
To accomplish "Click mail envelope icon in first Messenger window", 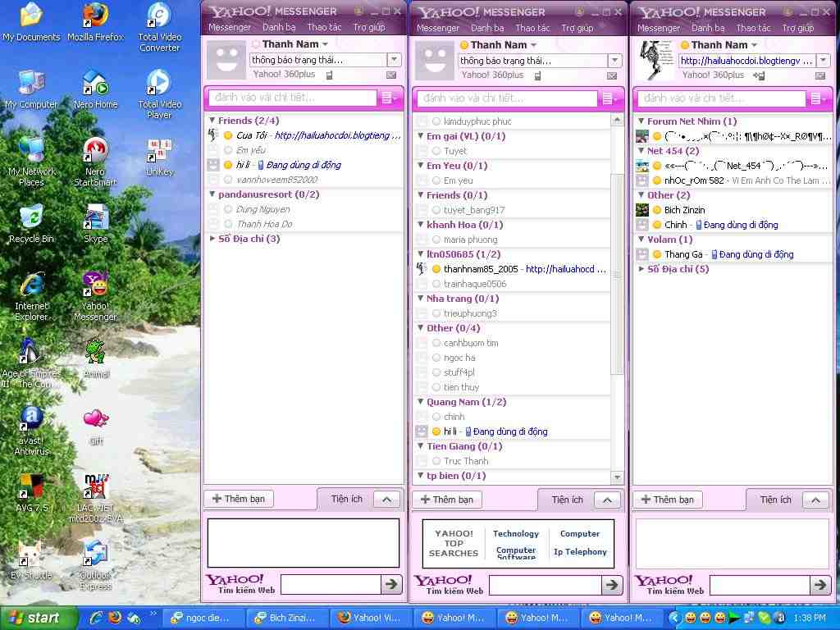I will pos(391,75).
